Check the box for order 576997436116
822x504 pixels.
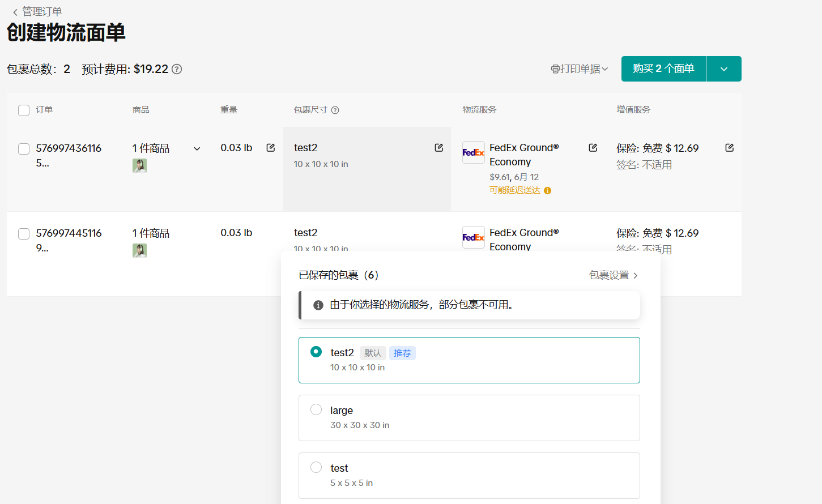(24, 149)
